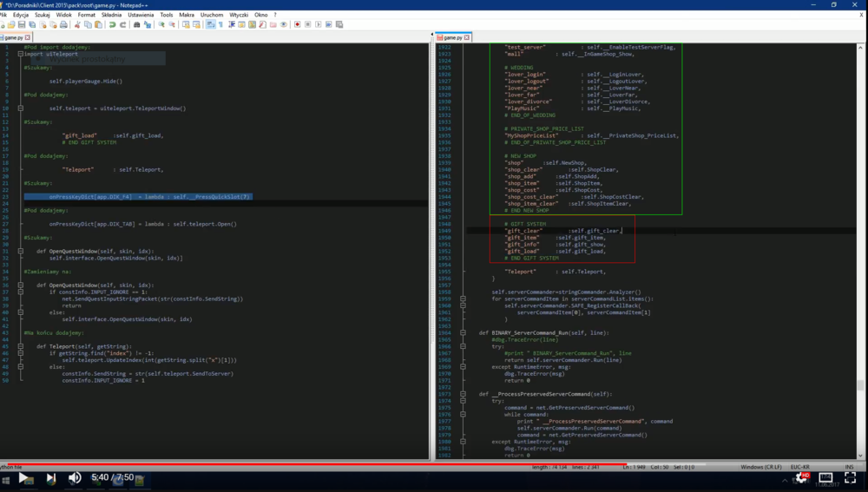Screen dimensions: 868x492
Task: Open the Widok menu
Action: coord(63,15)
